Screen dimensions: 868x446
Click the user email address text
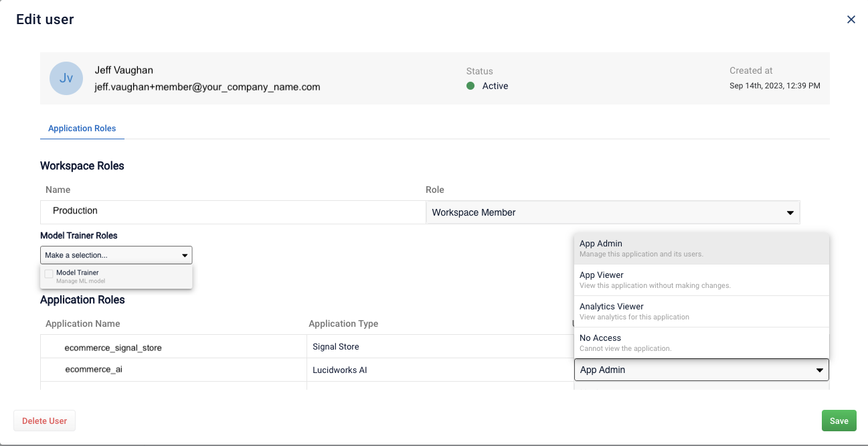(207, 87)
